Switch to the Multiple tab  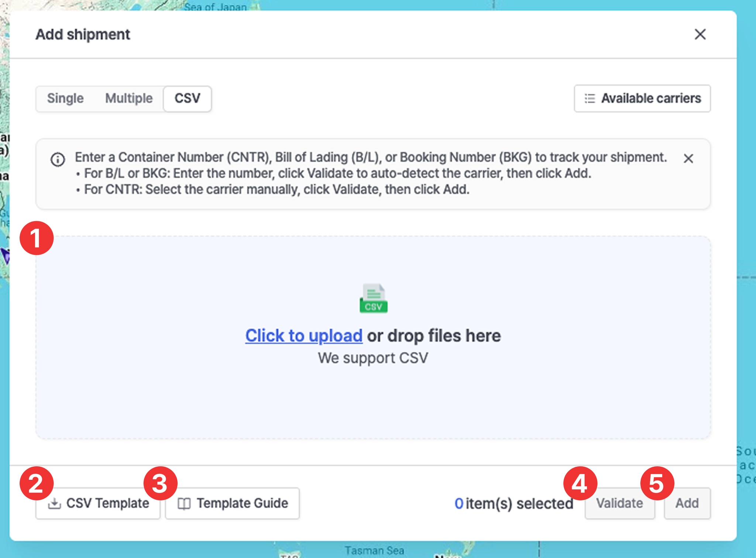(x=128, y=98)
